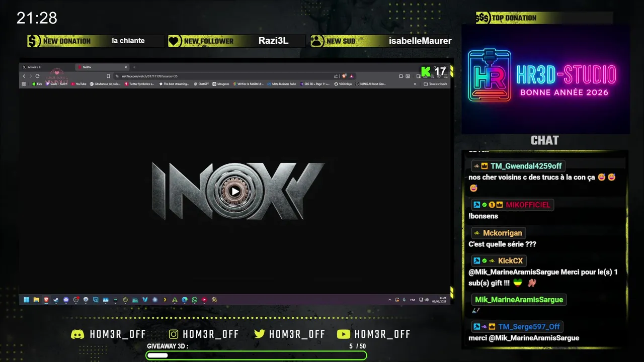Click the play button on the INOXY video

point(235,191)
